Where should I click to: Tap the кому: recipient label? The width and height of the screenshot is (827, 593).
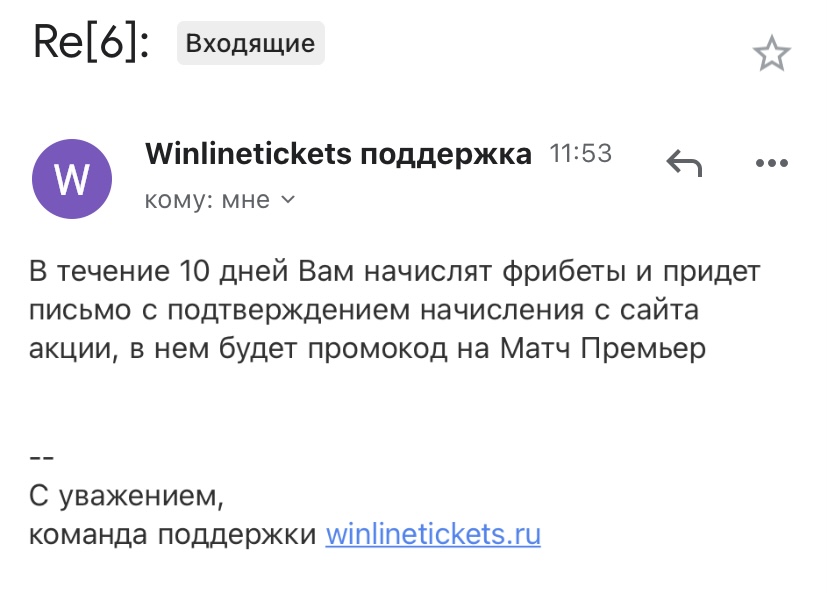pos(179,200)
